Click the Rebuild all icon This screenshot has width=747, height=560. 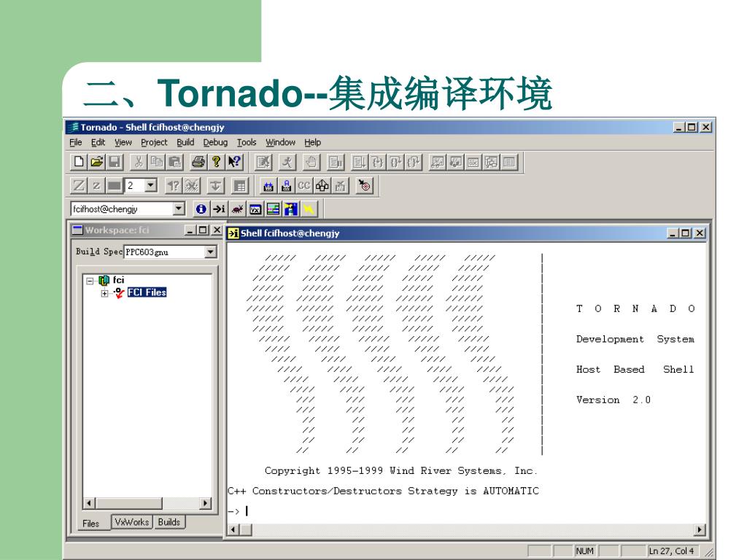coord(286,186)
